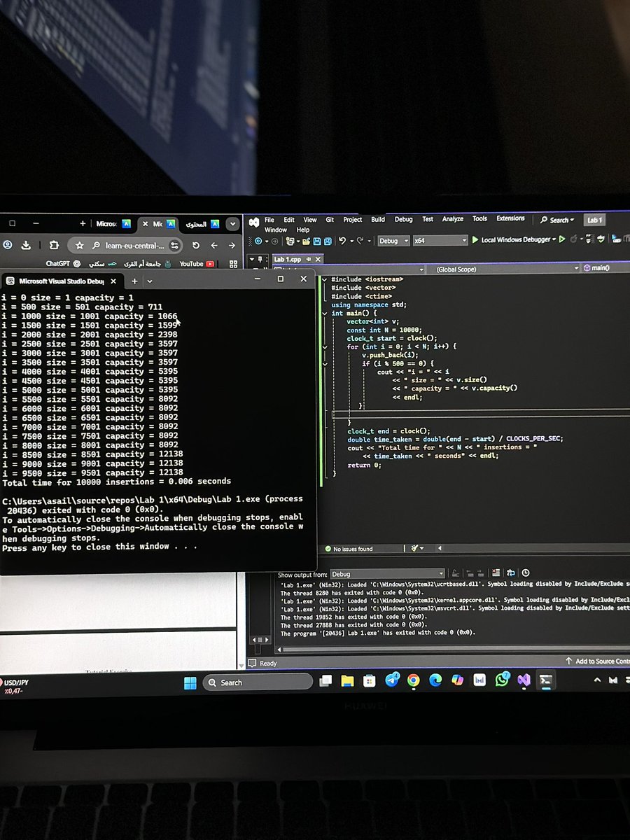Open Chrome extensions puzzle icon
The image size is (630, 840).
coord(54,246)
